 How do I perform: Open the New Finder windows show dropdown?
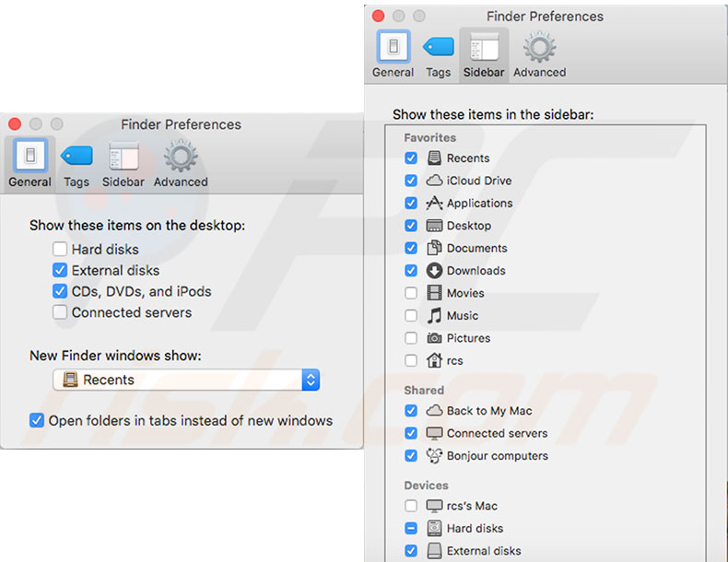tap(186, 380)
